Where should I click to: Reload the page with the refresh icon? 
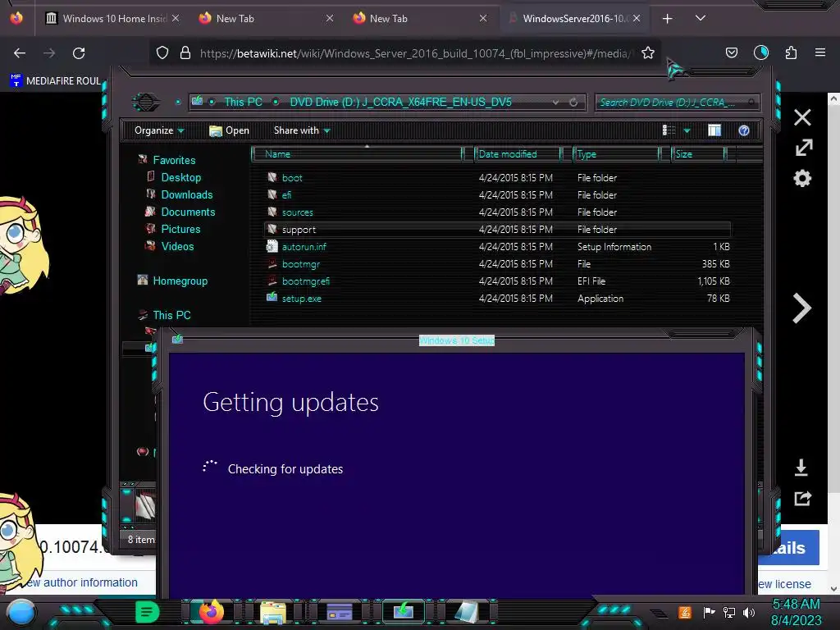pos(79,53)
